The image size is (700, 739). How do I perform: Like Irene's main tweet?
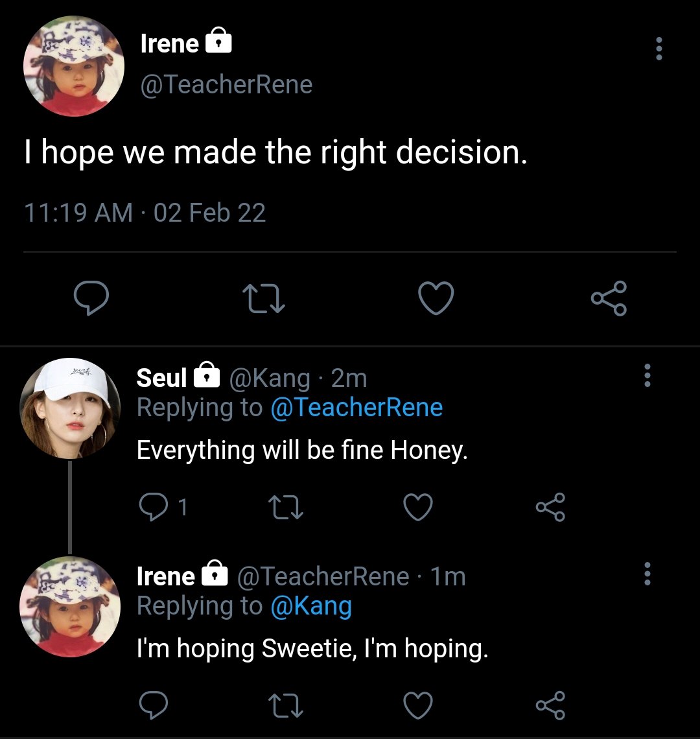(436, 299)
